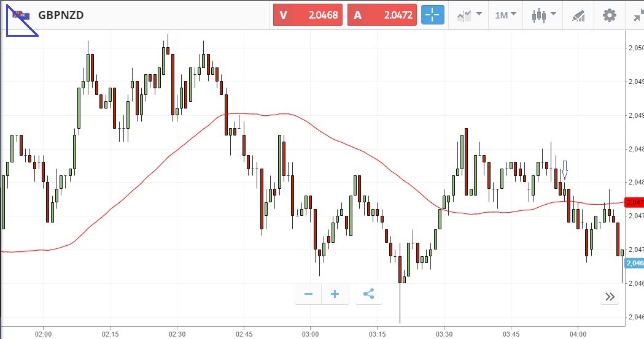Click the A buy price 2.0472 button

point(382,15)
